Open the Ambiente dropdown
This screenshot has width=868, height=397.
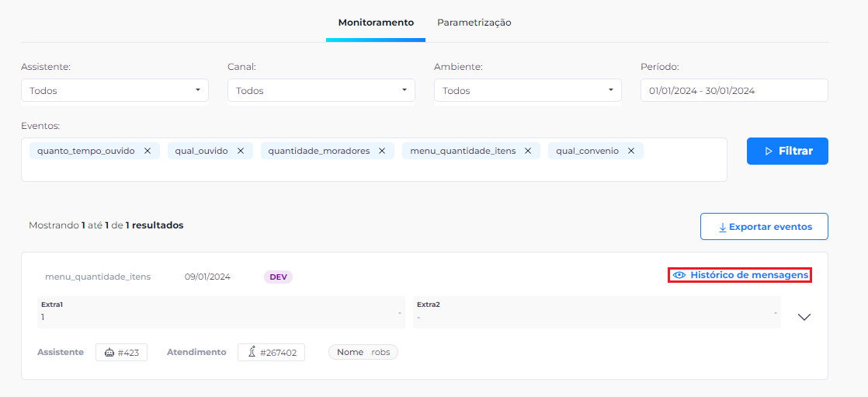[527, 90]
